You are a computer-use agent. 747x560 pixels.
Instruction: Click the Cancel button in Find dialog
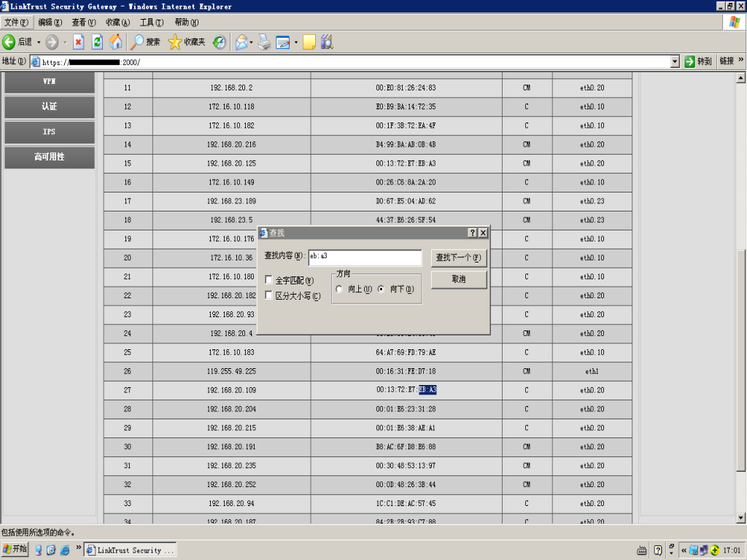(459, 279)
